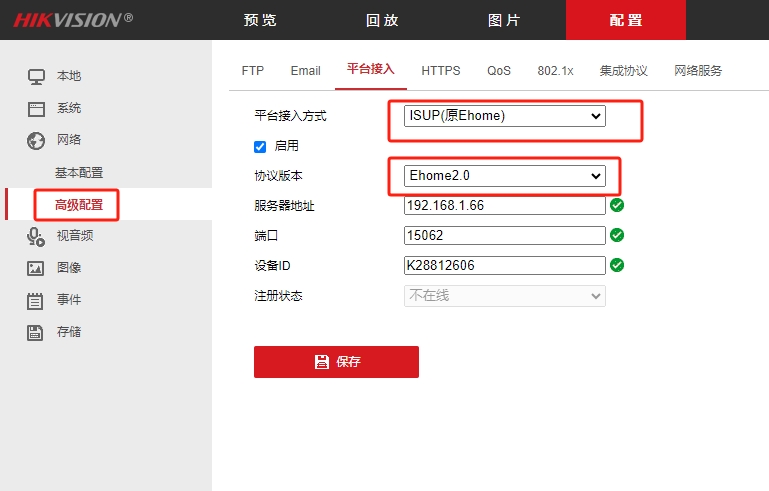Click the globe icon for 网络
769x491 pixels.
point(36,140)
